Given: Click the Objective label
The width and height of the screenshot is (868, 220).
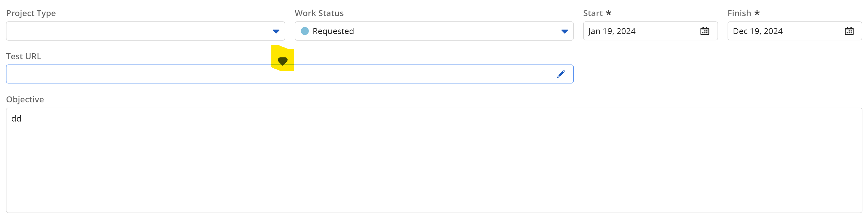Looking at the screenshot, I should pyautogui.click(x=25, y=99).
